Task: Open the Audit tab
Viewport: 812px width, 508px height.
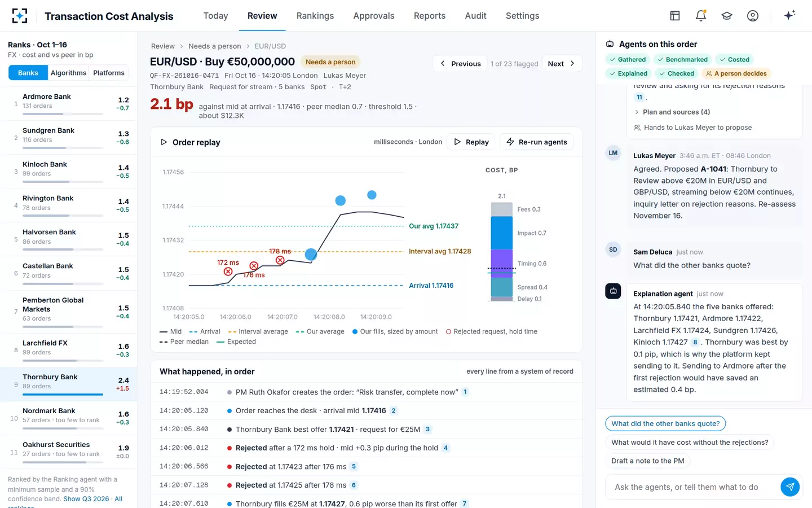Action: [x=475, y=16]
